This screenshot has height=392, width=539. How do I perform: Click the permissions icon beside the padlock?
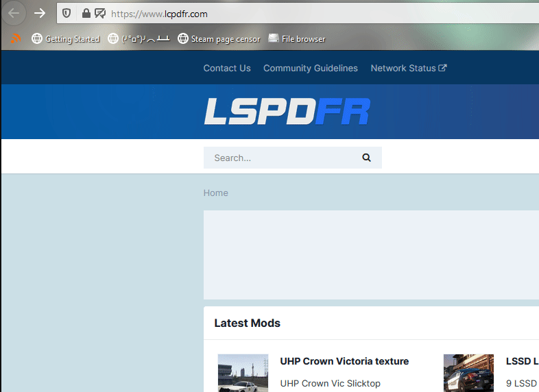(x=100, y=14)
